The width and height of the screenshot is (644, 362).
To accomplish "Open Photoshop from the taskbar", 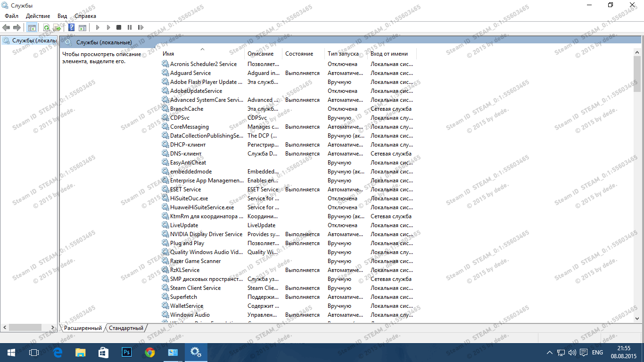I will pyautogui.click(x=126, y=352).
